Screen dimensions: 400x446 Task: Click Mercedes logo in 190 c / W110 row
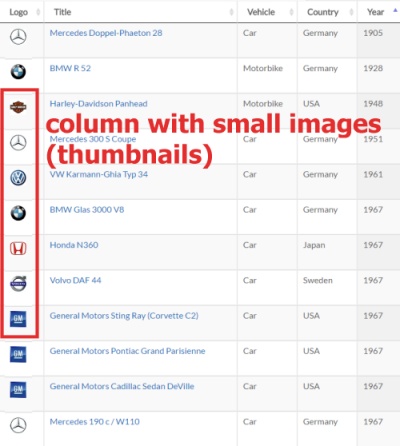point(18,425)
